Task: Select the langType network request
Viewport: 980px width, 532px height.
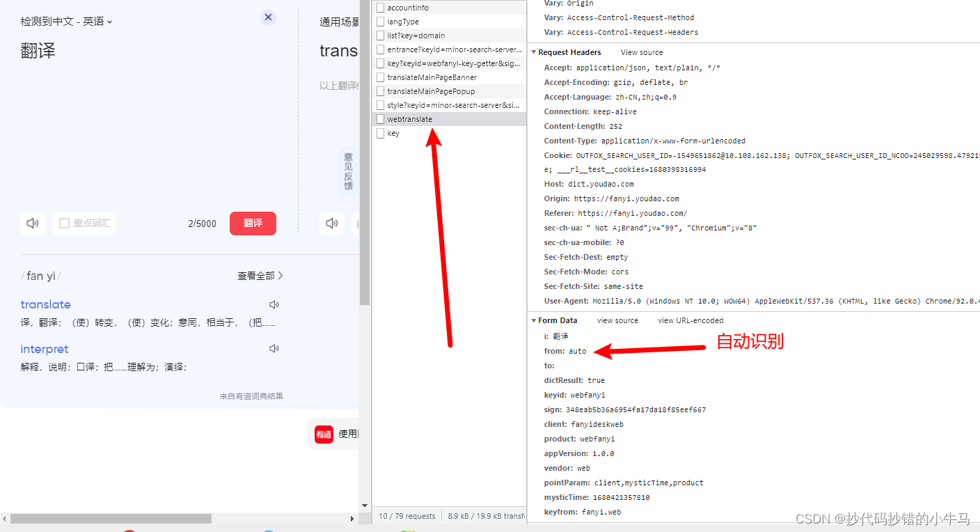Action: point(450,22)
